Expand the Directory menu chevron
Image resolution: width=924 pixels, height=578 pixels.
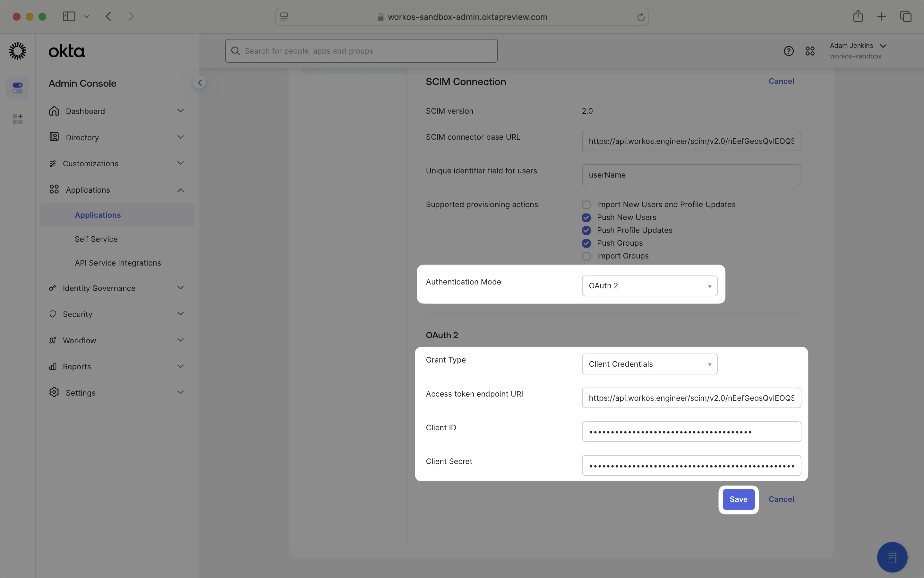pos(181,137)
